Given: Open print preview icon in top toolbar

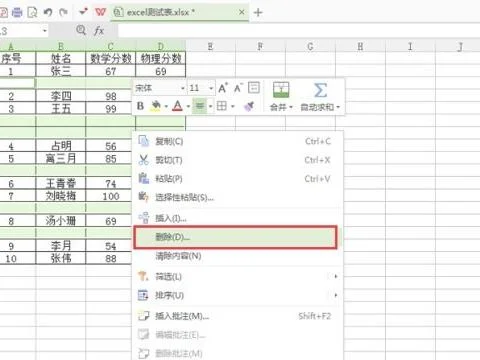Looking at the screenshot, I should pyautogui.click(x=32, y=12).
